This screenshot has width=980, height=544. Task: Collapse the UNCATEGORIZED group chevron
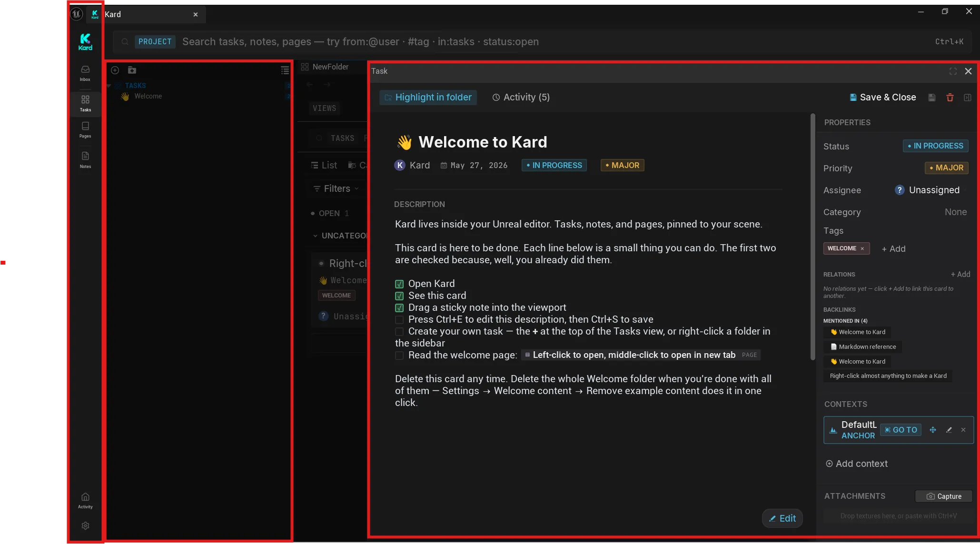click(x=315, y=236)
